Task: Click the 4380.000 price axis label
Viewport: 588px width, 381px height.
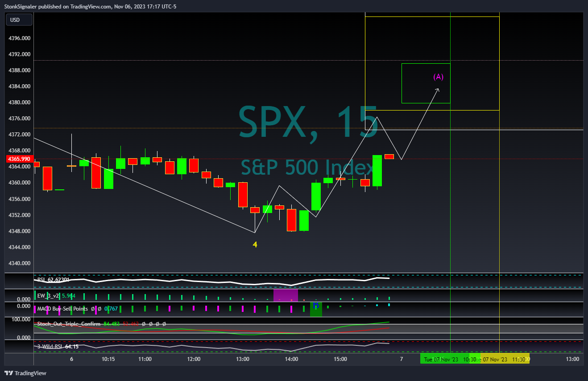Action: 20,102
